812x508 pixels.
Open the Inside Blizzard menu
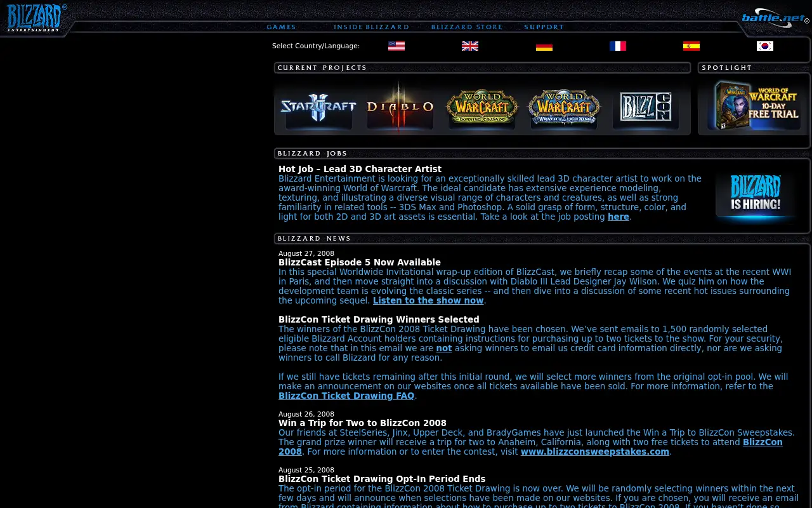pyautogui.click(x=372, y=27)
